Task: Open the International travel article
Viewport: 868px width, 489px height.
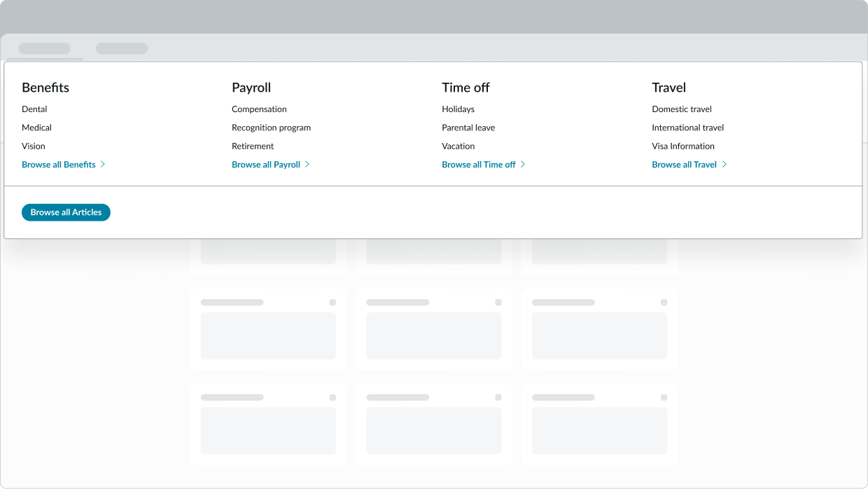Action: pos(687,128)
